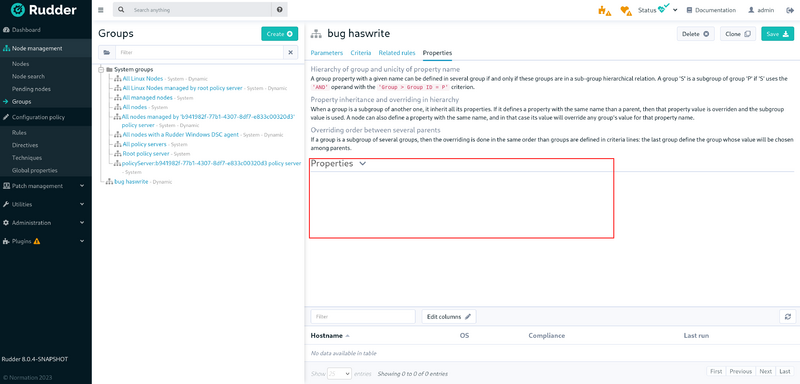Viewport: 800px width, 384px height.
Task: Click the Create group button
Action: [x=280, y=34]
